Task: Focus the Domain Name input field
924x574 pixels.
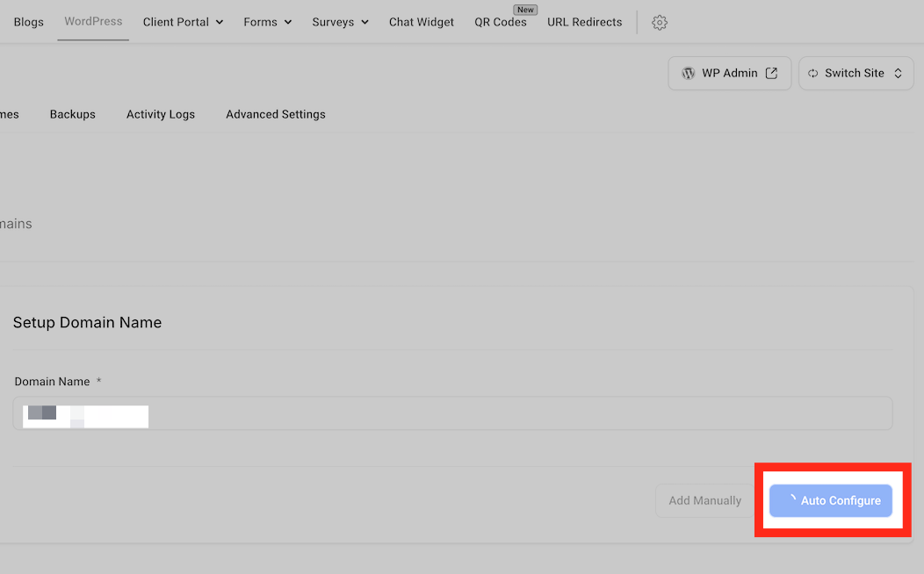Action: pyautogui.click(x=452, y=413)
